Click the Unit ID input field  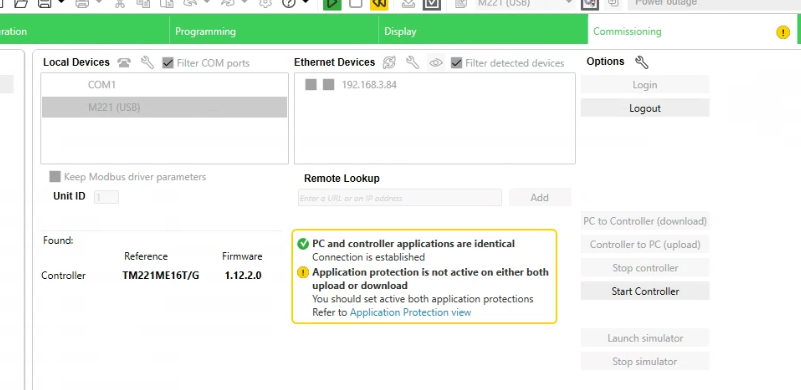pyautogui.click(x=106, y=197)
